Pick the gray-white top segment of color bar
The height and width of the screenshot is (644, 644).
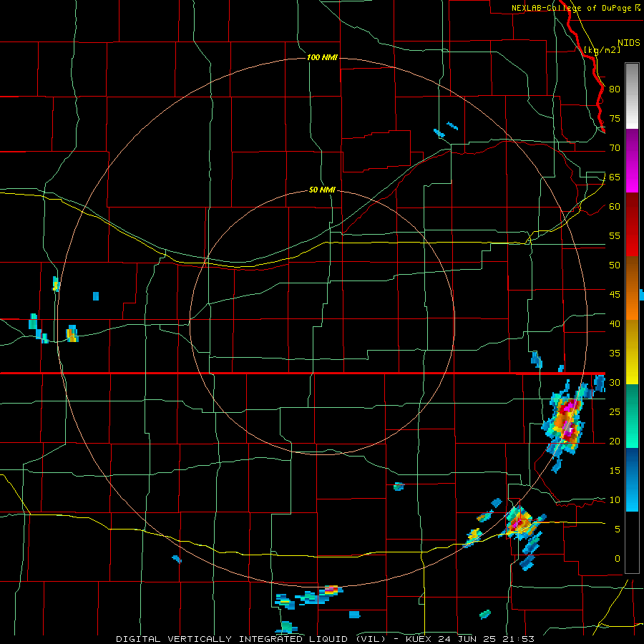click(x=632, y=96)
